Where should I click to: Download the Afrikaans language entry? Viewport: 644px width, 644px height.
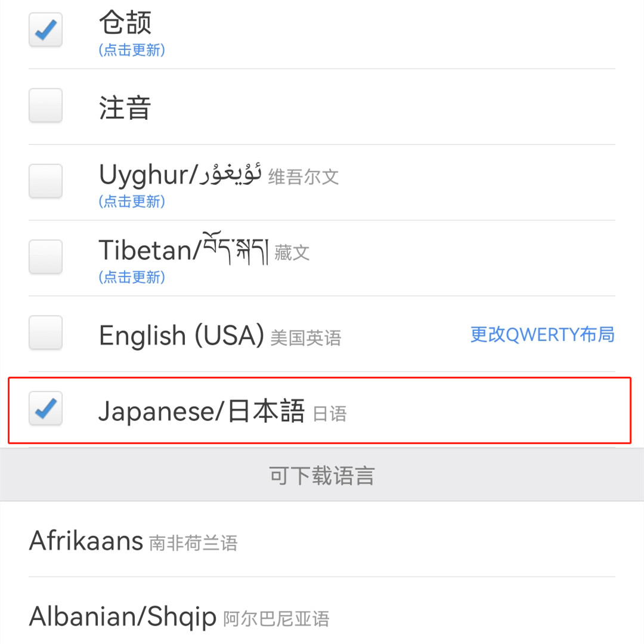(x=322, y=540)
